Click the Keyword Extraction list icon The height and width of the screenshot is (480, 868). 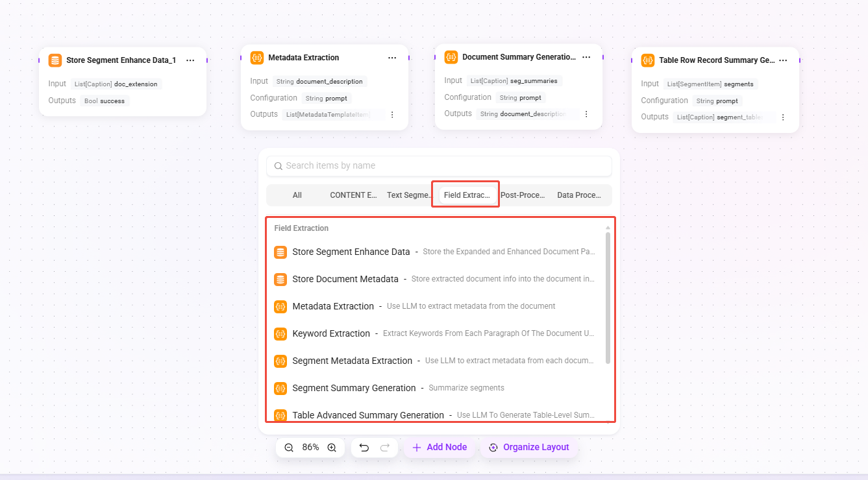tap(280, 334)
